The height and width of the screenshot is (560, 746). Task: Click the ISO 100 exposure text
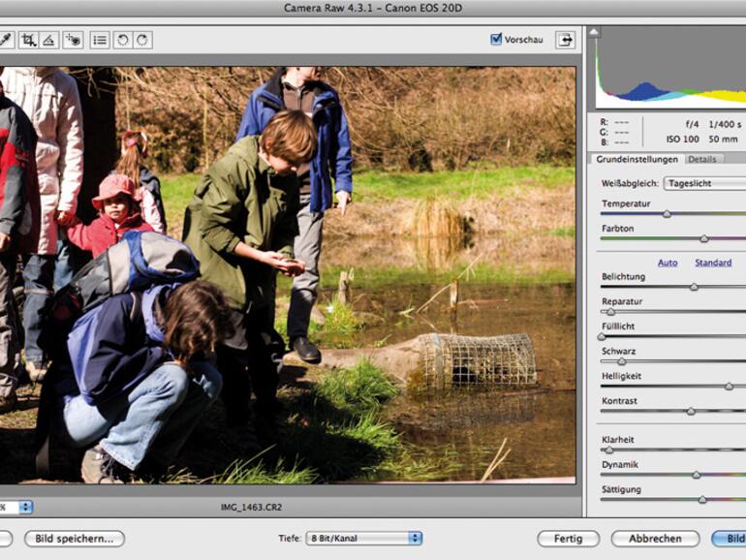point(682,140)
